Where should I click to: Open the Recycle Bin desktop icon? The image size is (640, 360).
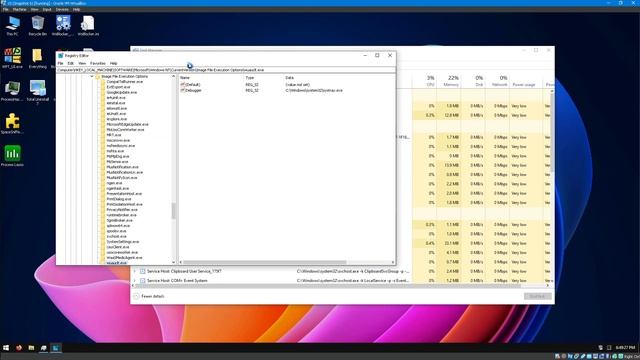pyautogui.click(x=38, y=25)
